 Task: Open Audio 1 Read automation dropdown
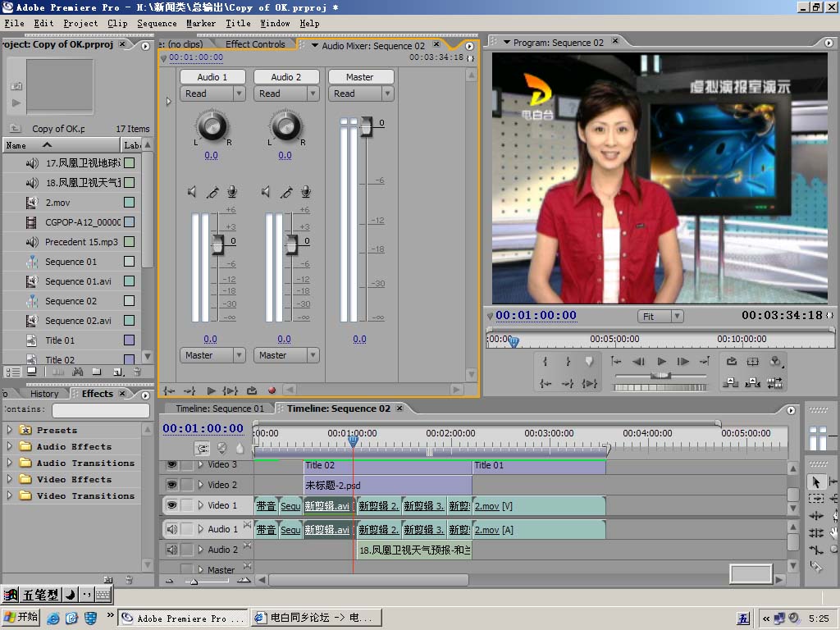pos(212,94)
